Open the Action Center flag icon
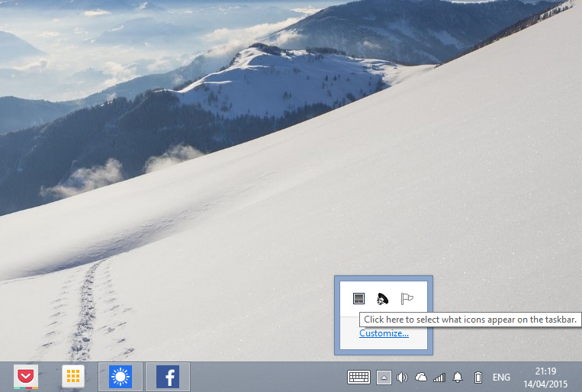Image resolution: width=582 pixels, height=392 pixels. click(407, 298)
